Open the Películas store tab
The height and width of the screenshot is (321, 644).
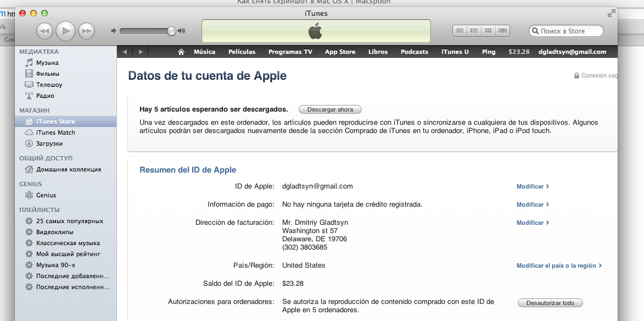coord(242,52)
